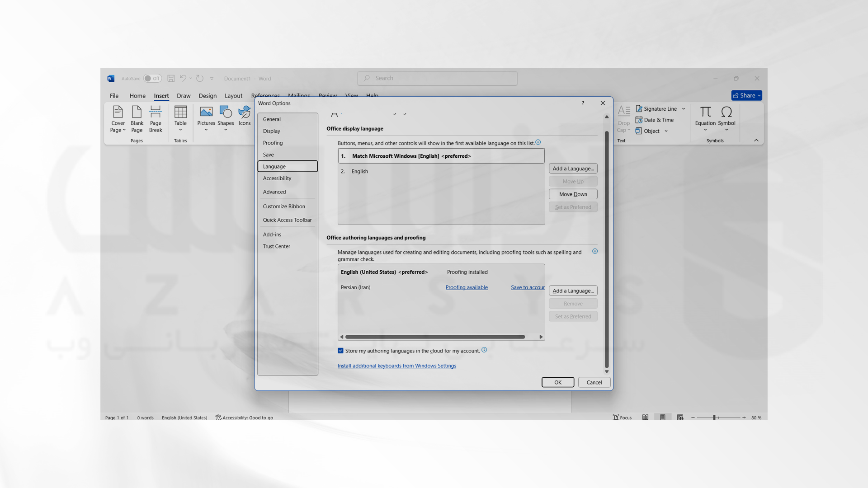Select English (United States) authoring language row
This screenshot has width=868, height=488.
tap(441, 272)
